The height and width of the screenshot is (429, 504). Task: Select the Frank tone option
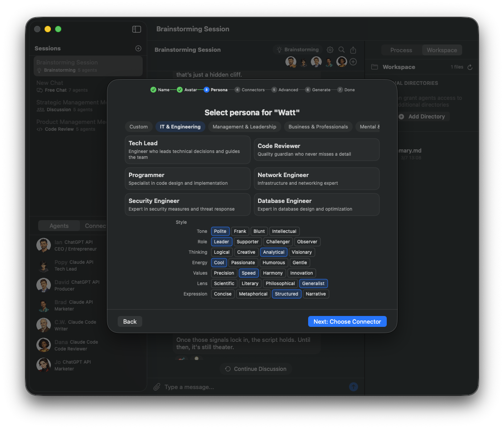[x=240, y=231]
